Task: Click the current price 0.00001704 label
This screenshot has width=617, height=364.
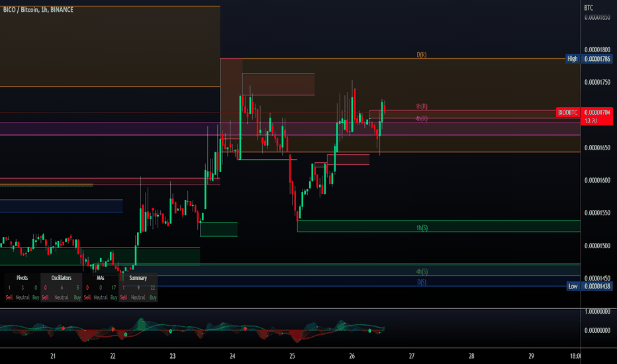Action: pyautogui.click(x=597, y=113)
